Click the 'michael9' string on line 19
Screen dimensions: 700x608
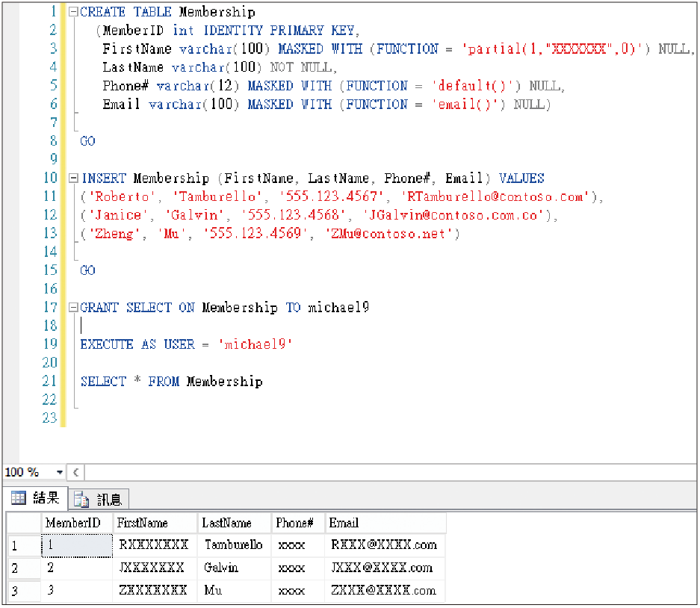[x=255, y=344]
